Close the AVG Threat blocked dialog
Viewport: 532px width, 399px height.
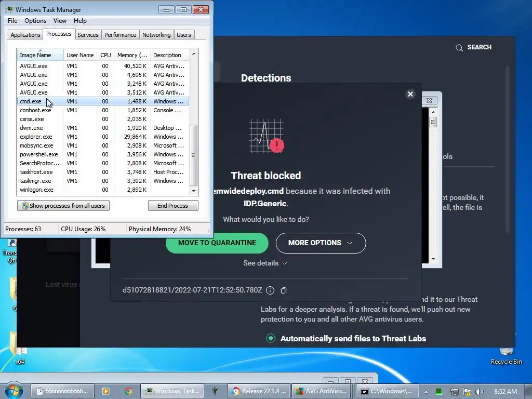(x=410, y=94)
